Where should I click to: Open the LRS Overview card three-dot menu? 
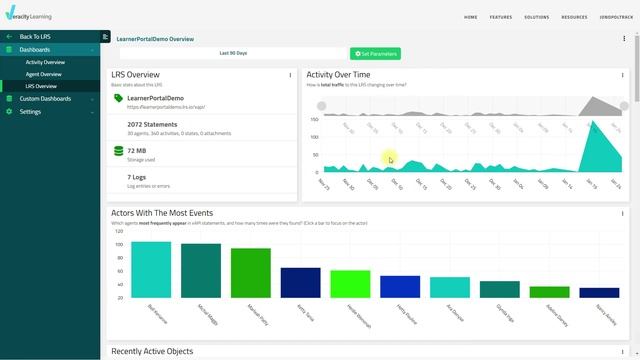coord(290,75)
